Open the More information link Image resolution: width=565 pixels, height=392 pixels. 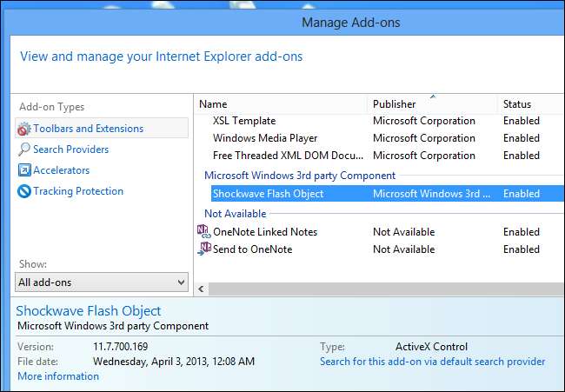click(x=58, y=376)
